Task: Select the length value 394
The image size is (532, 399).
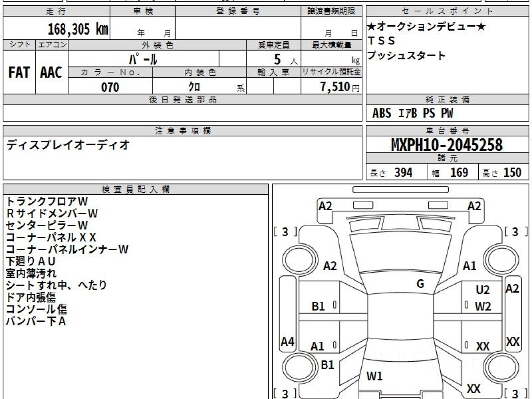Action: (x=403, y=172)
